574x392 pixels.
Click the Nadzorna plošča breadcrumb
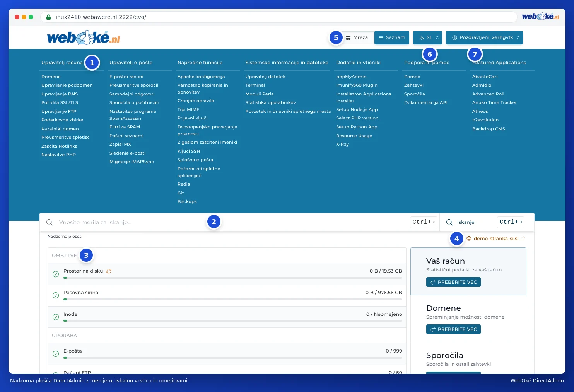click(x=65, y=237)
